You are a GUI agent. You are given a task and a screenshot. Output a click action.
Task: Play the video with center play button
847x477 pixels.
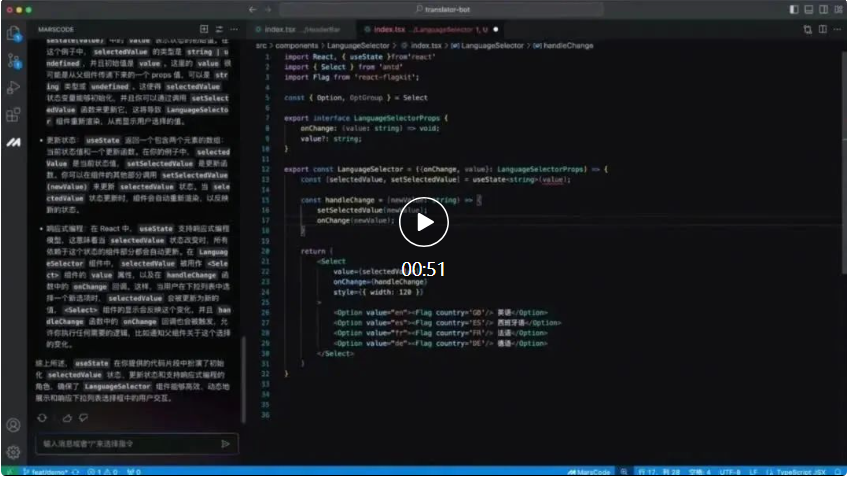pos(424,224)
